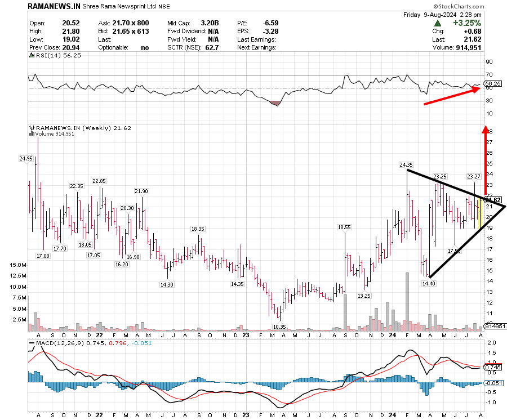Click the Open value 20.52

[71, 23]
